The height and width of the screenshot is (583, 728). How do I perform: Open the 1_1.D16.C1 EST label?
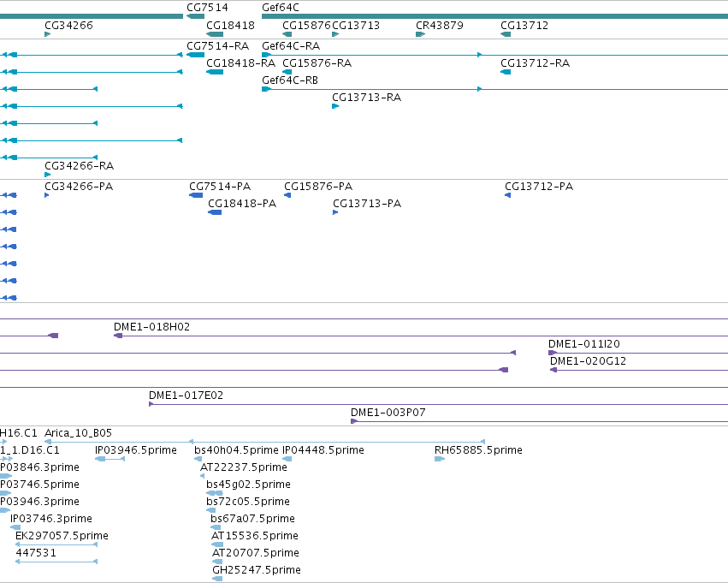click(x=30, y=450)
